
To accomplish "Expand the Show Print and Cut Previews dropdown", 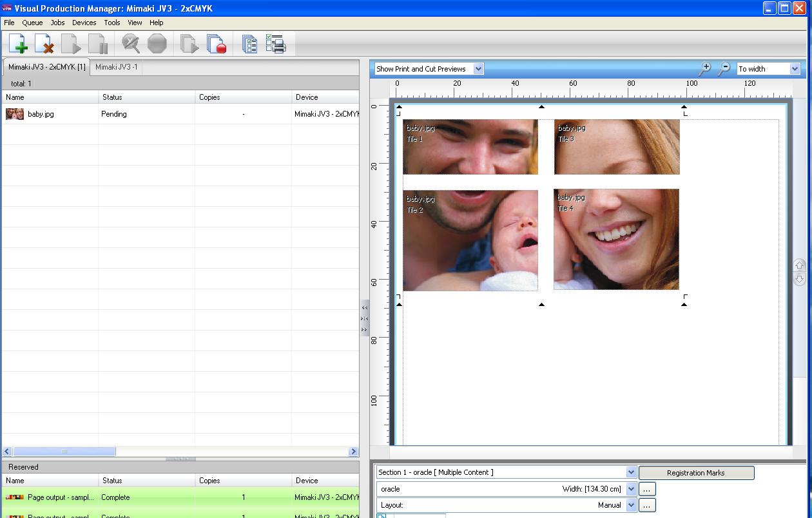I will pyautogui.click(x=478, y=69).
